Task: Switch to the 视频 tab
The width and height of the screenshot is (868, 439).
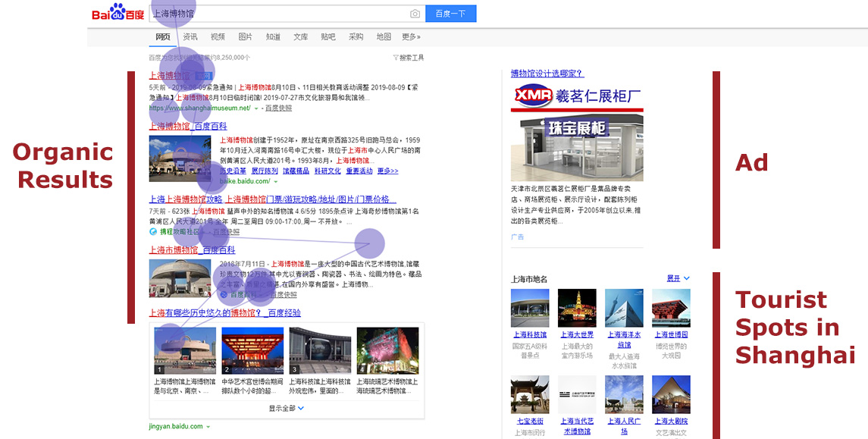Action: click(218, 36)
